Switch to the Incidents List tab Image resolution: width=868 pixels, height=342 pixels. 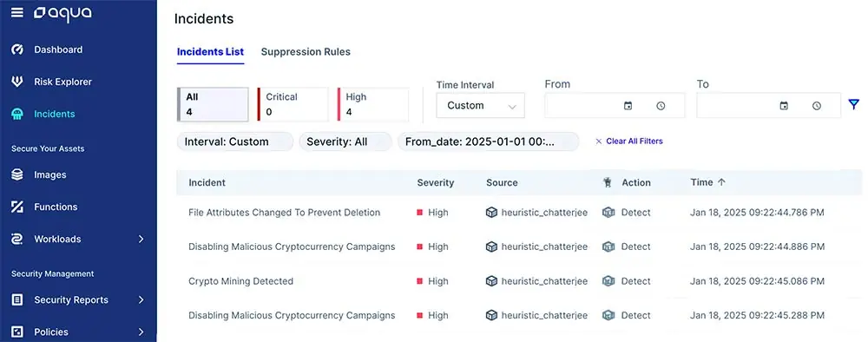(x=210, y=52)
